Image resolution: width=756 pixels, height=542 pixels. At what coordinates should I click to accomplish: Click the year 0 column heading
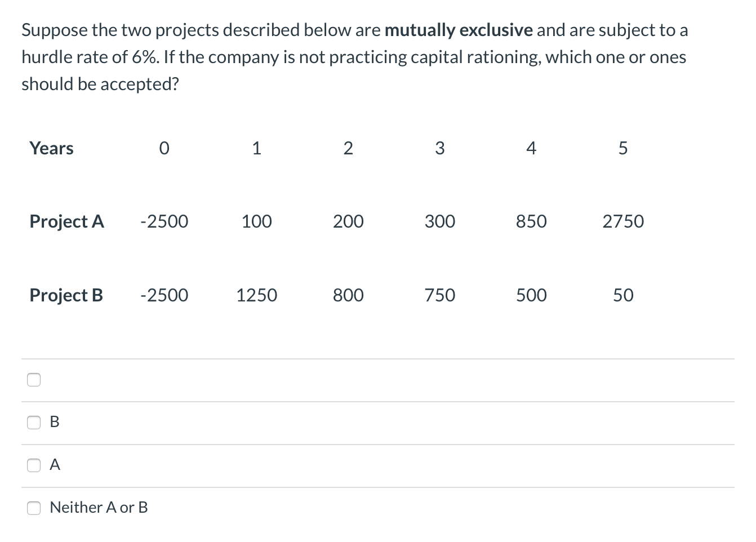coord(164,148)
